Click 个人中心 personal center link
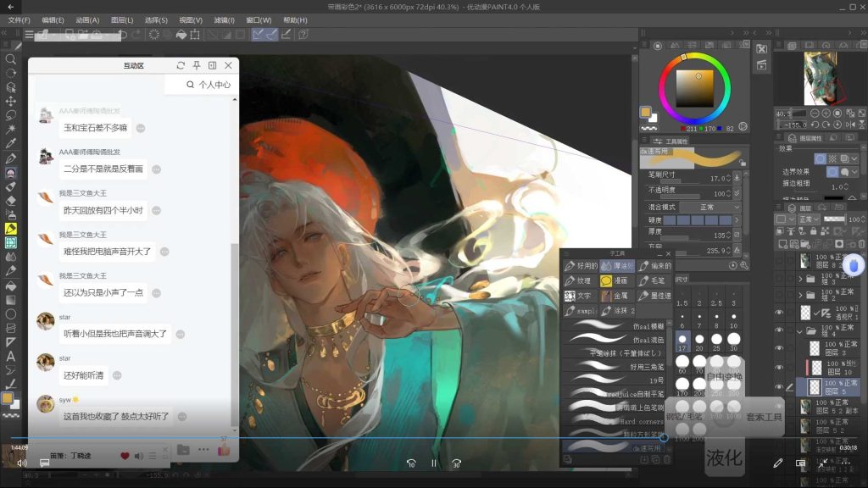The height and width of the screenshot is (488, 868). click(214, 85)
